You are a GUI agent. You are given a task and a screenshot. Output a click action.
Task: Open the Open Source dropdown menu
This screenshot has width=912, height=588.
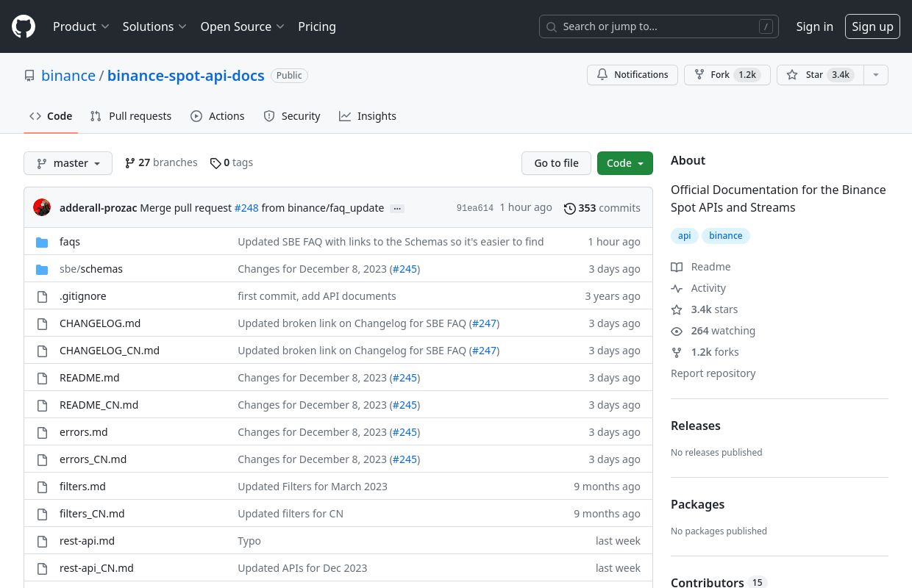(x=242, y=26)
